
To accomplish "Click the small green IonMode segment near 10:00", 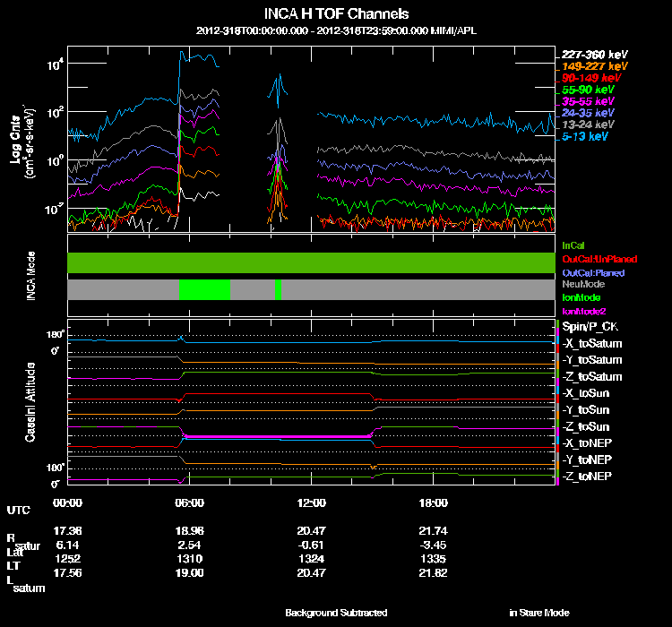I will coord(278,289).
